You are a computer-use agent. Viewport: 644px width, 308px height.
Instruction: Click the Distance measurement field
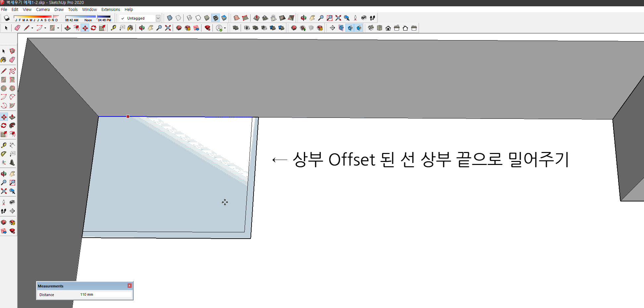pos(105,294)
